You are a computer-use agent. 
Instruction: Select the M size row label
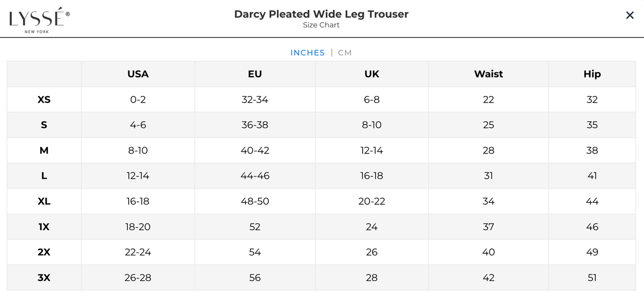(x=44, y=151)
